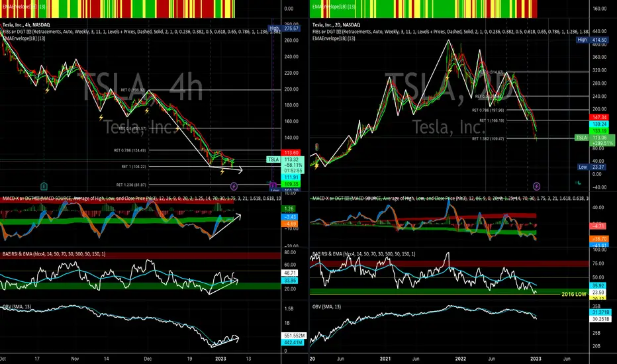
Task: Click OBV value tag 30.251B
Action: [600, 319]
